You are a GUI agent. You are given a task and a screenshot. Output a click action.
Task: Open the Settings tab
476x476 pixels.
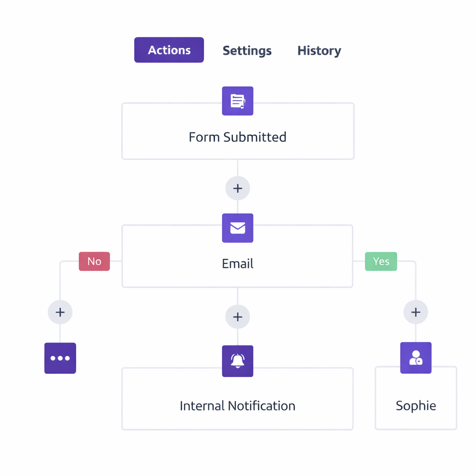point(247,51)
